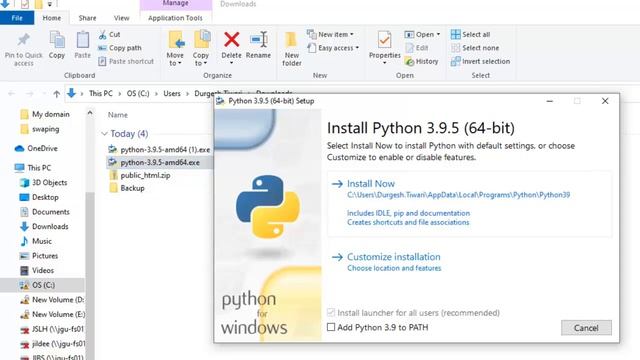
Task: Open Documents in navigation pane
Action: (45, 212)
